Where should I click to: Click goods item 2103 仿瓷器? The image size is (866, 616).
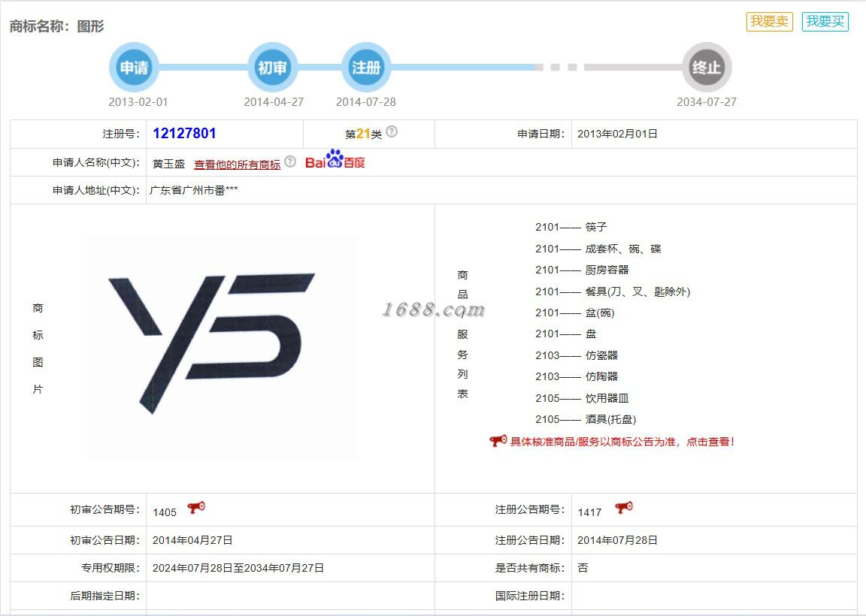click(x=577, y=355)
